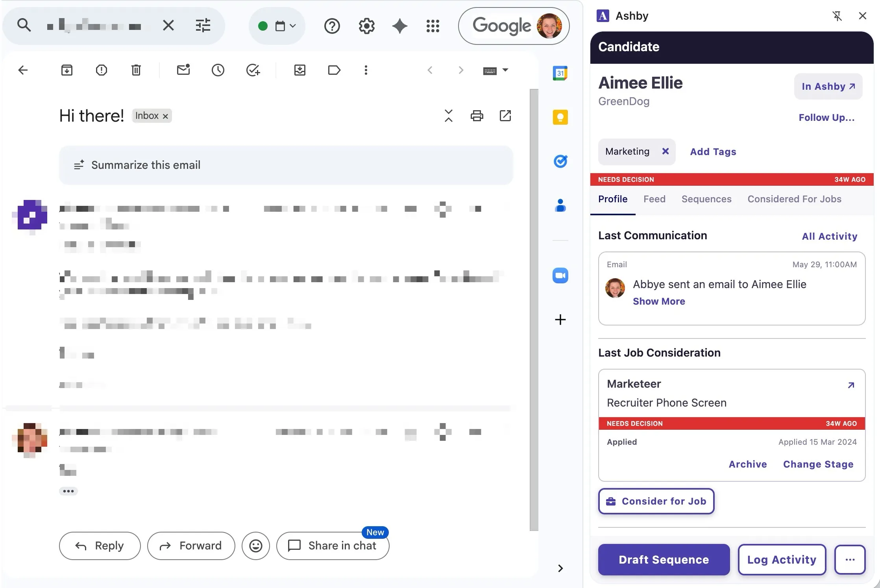Screen dimensions: 880x588
Task: Click the back arrow to the inbox
Action: tap(23, 70)
